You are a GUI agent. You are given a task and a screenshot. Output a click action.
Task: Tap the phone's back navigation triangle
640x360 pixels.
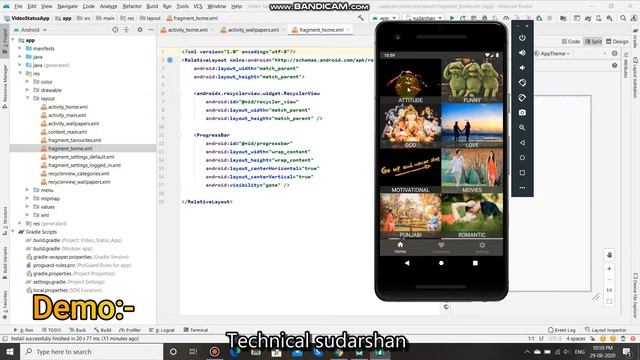(407, 263)
